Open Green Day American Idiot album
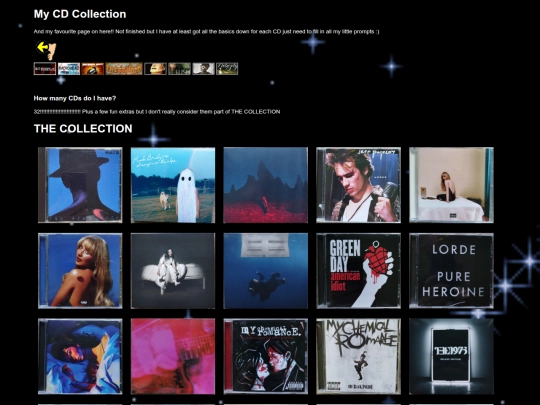The height and width of the screenshot is (405, 540). point(359,271)
